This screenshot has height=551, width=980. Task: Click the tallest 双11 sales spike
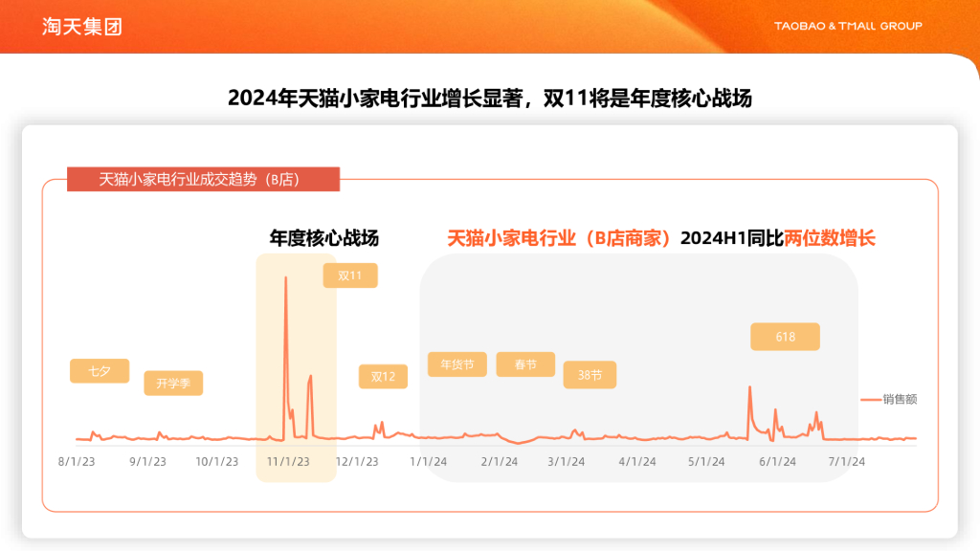[x=286, y=278]
